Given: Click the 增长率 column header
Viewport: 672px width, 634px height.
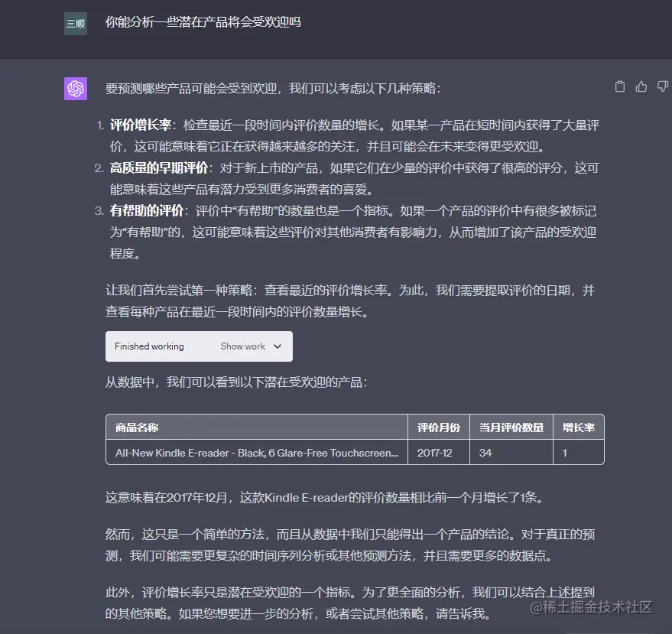Looking at the screenshot, I should 578,428.
